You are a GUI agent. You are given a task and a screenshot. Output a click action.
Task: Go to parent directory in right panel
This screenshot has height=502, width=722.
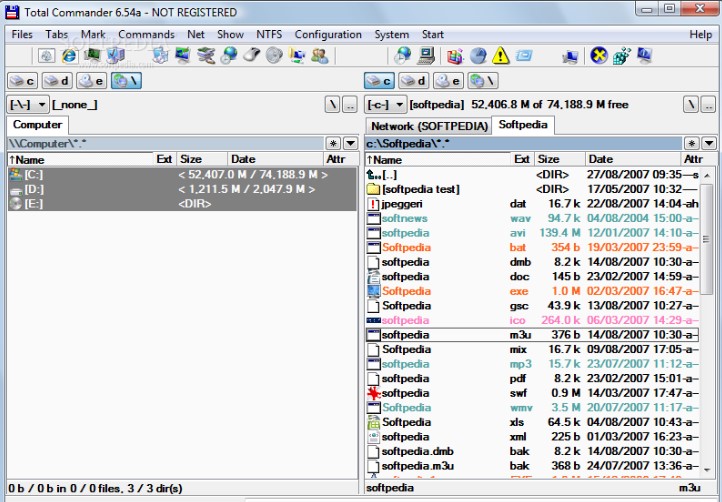(708, 105)
